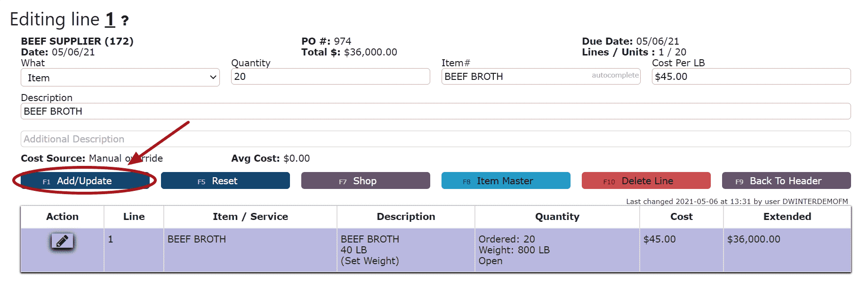The height and width of the screenshot is (282, 868).
Task: Click the Add/Update button
Action: 85,181
